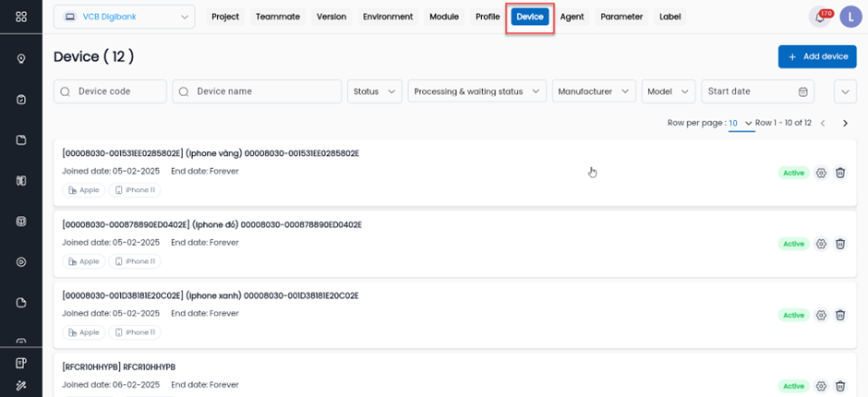
Task: Open settings gear for iphone xanh device
Action: [x=821, y=315]
